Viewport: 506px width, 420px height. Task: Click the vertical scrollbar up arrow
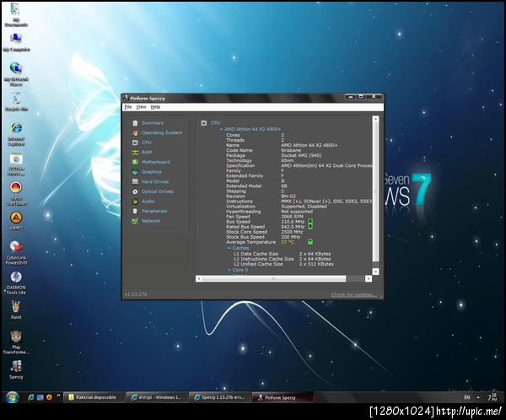[x=375, y=119]
